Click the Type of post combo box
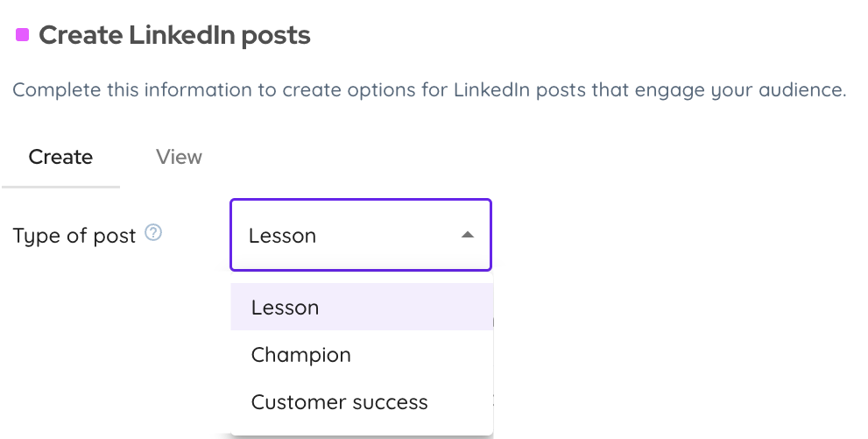 pos(360,235)
